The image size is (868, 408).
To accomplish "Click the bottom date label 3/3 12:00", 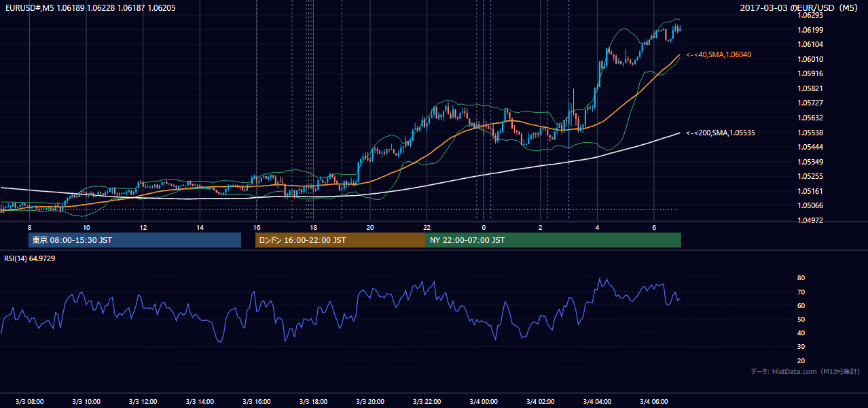I will point(143,401).
